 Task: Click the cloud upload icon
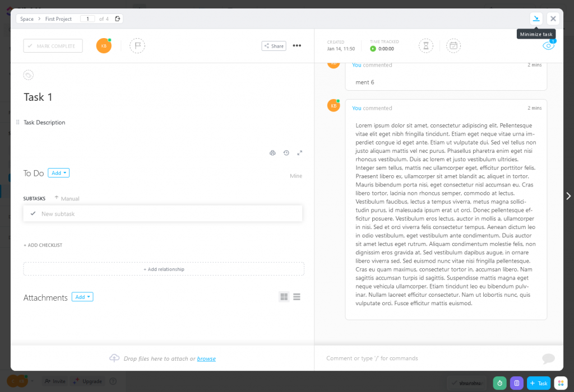[x=114, y=358]
